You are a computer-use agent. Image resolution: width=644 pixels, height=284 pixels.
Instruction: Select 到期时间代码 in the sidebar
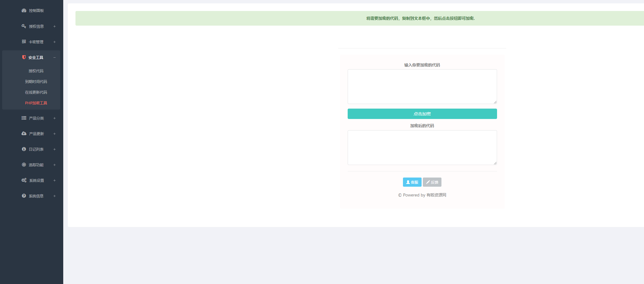coord(36,81)
